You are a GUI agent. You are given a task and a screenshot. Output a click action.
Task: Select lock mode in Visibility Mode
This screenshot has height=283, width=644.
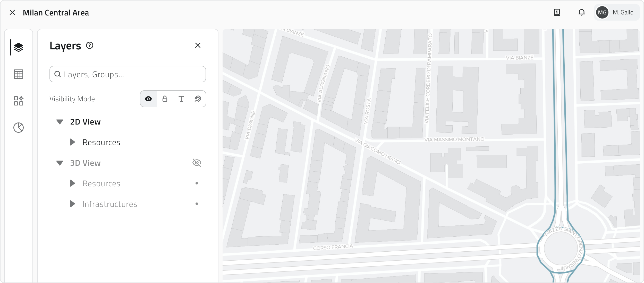pyautogui.click(x=165, y=99)
